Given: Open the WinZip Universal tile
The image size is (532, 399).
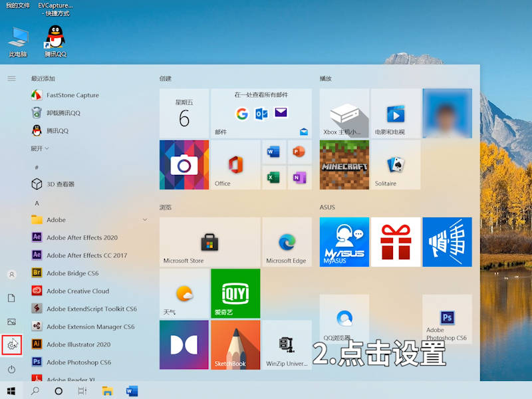Looking at the screenshot, I should [x=287, y=344].
